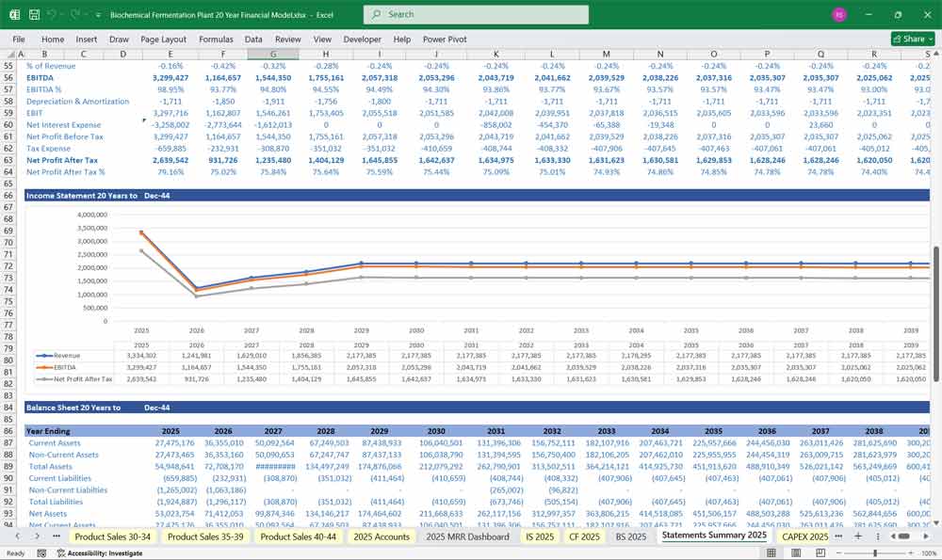This screenshot has height=560, width=942.
Task: Add a new sheet with plus icon
Action: click(x=858, y=536)
